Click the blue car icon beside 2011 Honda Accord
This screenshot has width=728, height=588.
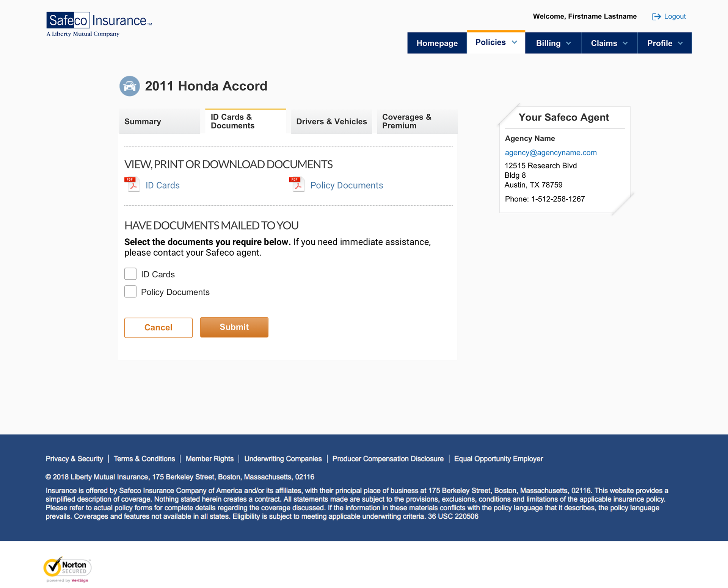(130, 86)
